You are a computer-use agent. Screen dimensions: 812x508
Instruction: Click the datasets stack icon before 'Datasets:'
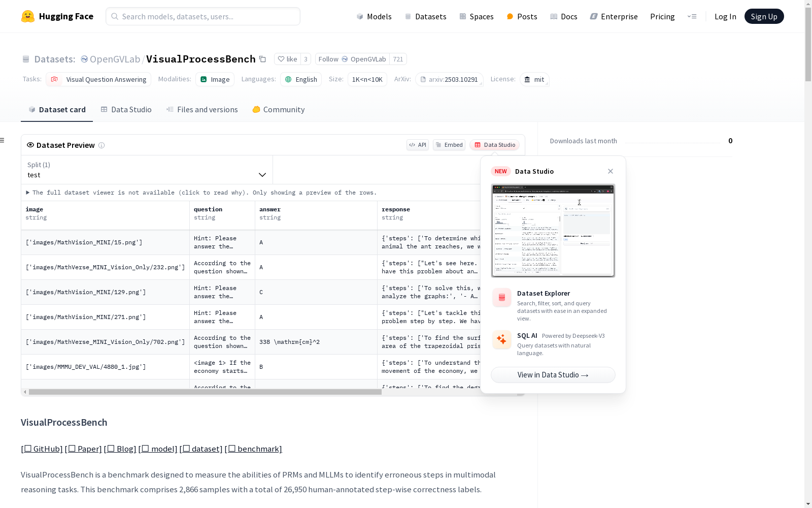[26, 59]
